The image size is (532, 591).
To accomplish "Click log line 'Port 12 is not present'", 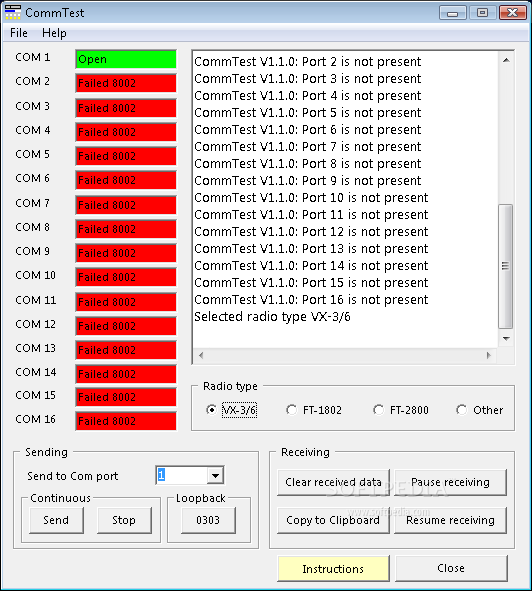I will [311, 231].
